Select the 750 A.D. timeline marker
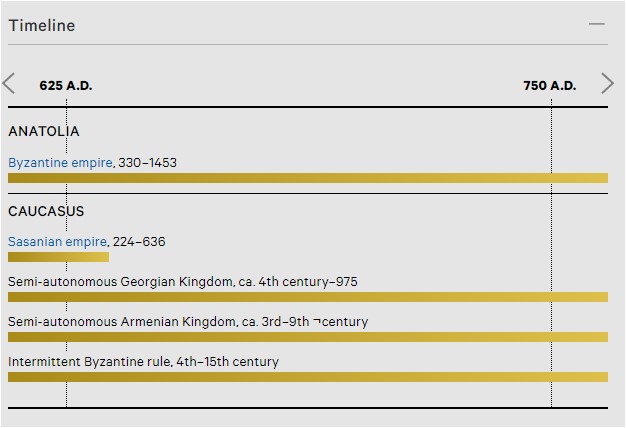The image size is (626, 428). [x=550, y=85]
